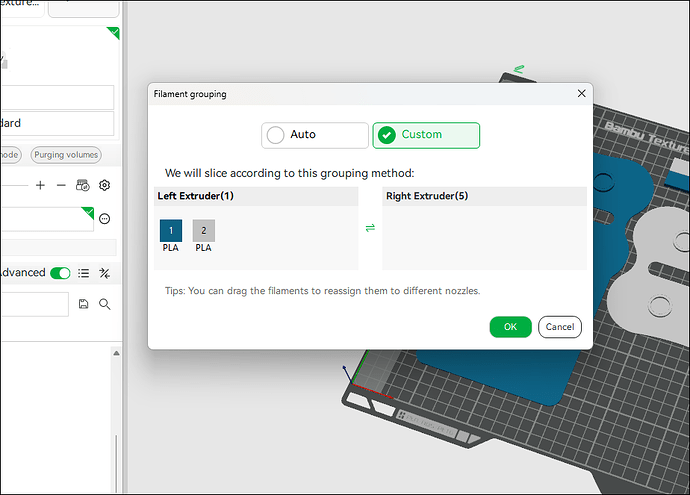Search settings with magnifier icon
Viewport: 690px width, 495px height.
click(105, 304)
